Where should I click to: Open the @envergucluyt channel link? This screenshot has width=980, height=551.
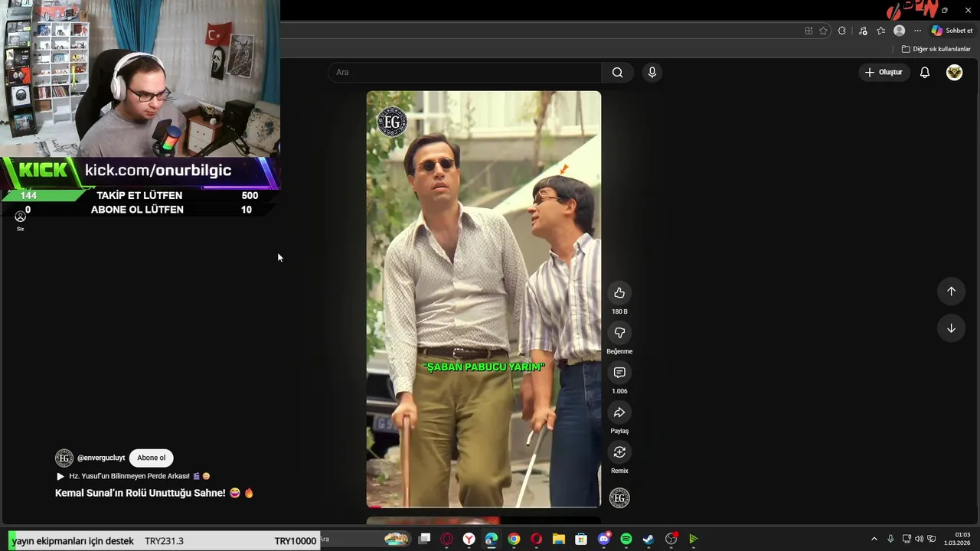tap(101, 458)
